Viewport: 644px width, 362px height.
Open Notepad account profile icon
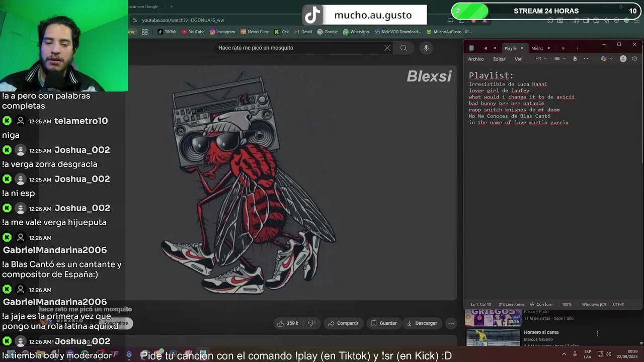[x=623, y=59]
